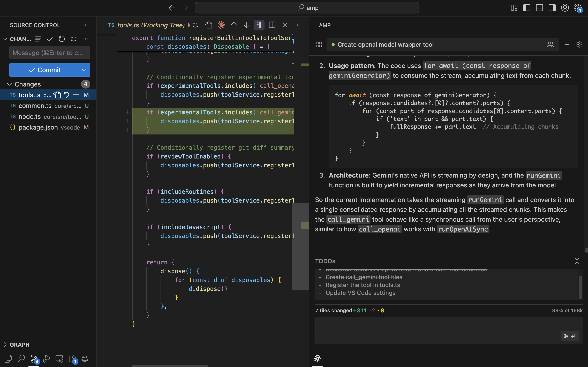Open Source Control views and more actions
Screen dimensions: 588x367
[x=85, y=25]
